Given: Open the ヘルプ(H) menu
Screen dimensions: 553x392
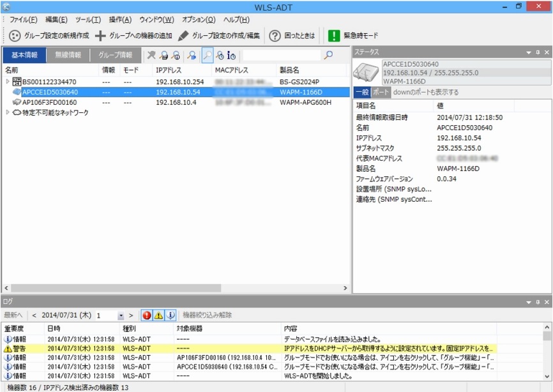Looking at the screenshot, I should [236, 20].
